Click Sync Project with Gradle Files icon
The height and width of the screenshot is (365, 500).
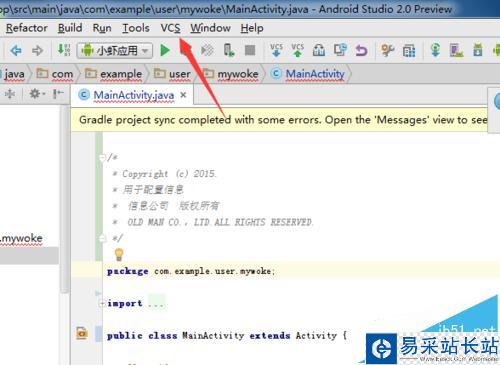[x=435, y=50]
